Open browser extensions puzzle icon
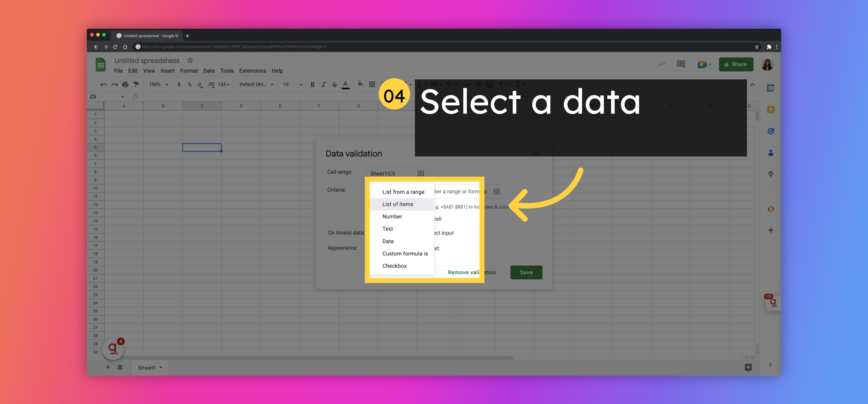The image size is (868, 404). (769, 47)
